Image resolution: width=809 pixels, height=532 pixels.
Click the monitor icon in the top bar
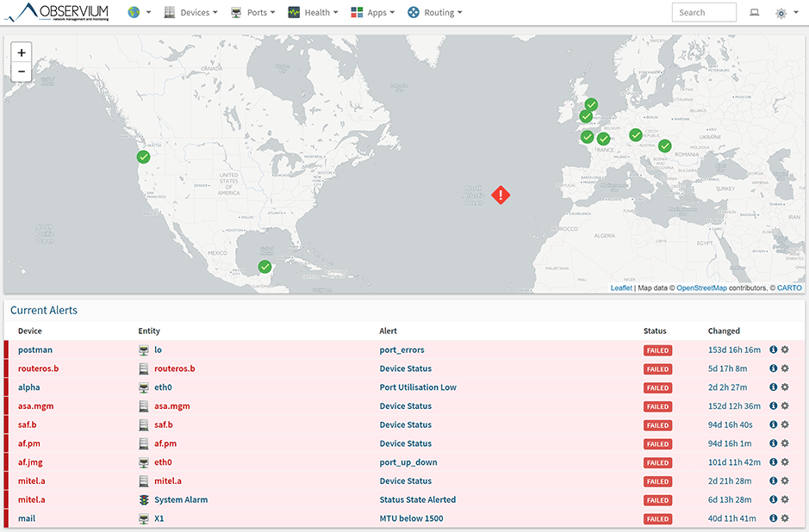tap(755, 13)
